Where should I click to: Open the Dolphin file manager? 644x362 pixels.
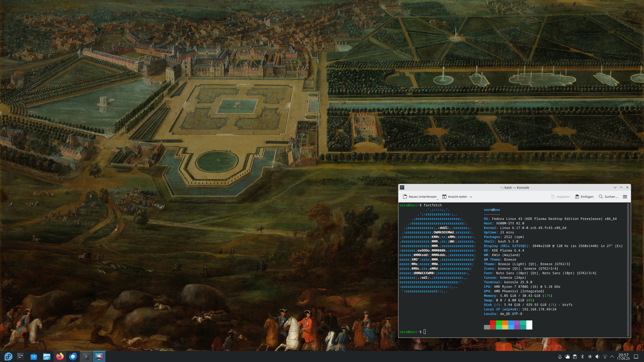(47, 356)
